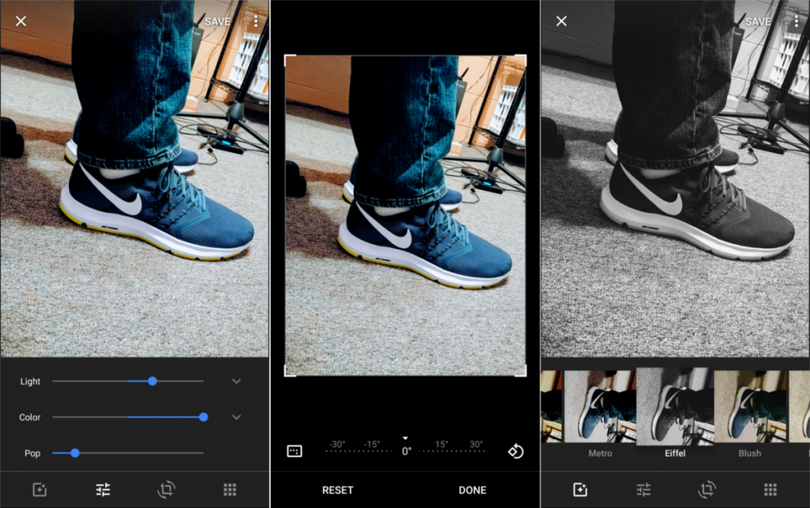Open crop and rotate tool from the Light/Color adjustments screen
This screenshot has width=810, height=508.
(x=166, y=489)
